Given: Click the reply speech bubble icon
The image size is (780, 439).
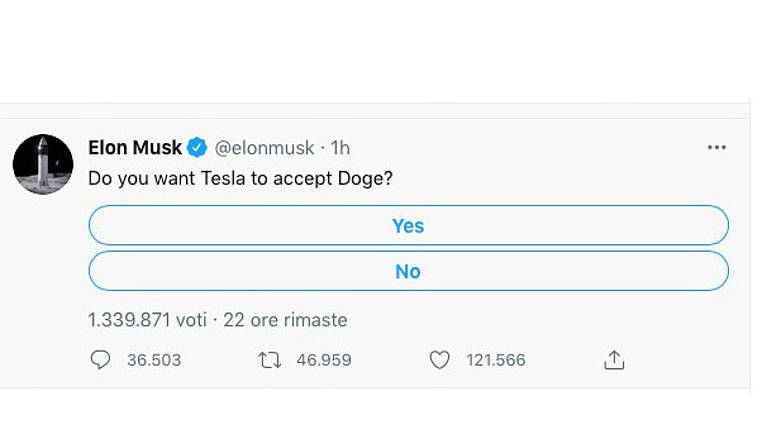Looking at the screenshot, I should 100,360.
